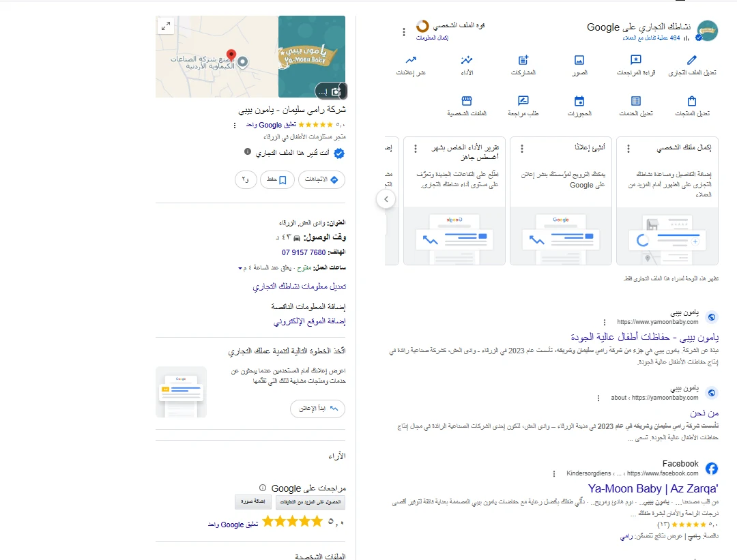The width and height of the screenshot is (737, 560).
Task: Call phone number 07 9157 7680 link
Action: click(x=304, y=253)
